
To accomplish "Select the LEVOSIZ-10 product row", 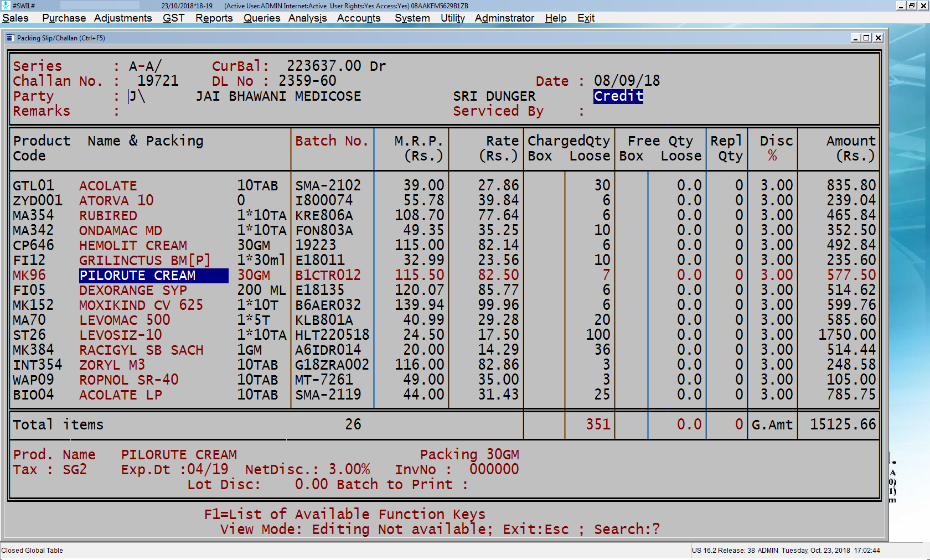I will [x=120, y=335].
